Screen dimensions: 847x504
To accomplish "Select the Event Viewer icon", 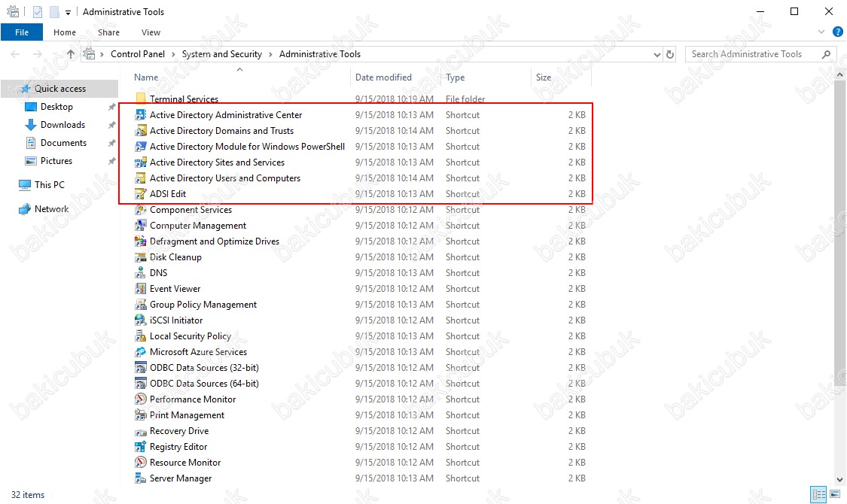I will [x=140, y=289].
